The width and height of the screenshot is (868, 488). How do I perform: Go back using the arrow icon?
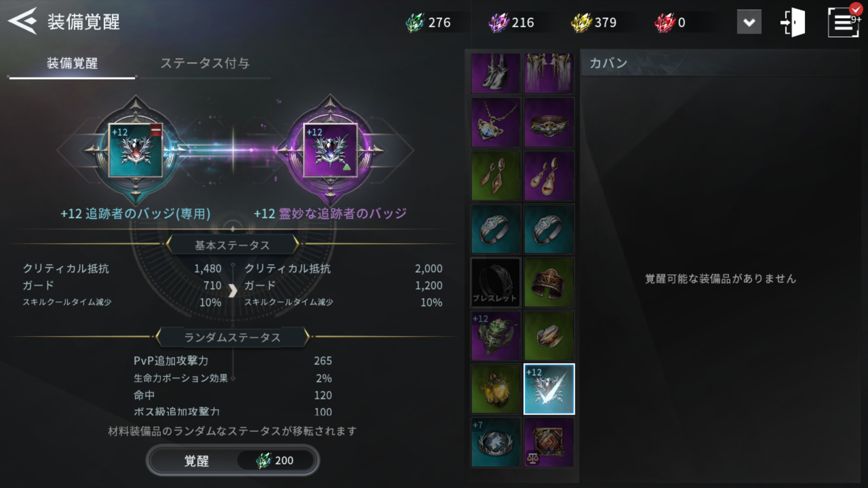coord(23,21)
